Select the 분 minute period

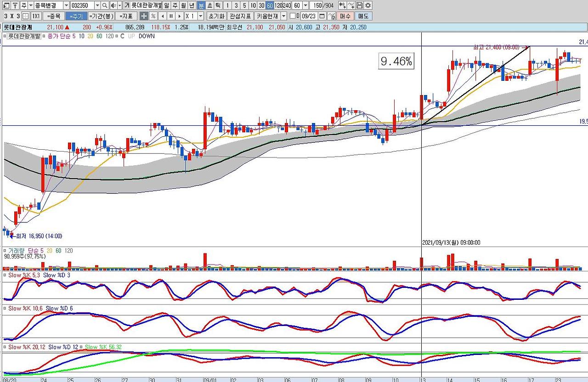[x=201, y=6]
